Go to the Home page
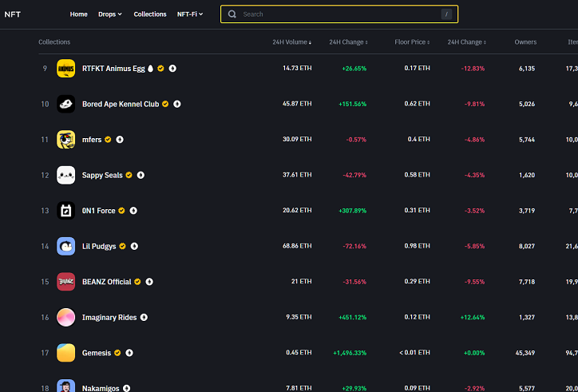This screenshot has height=392, width=578. [79, 14]
